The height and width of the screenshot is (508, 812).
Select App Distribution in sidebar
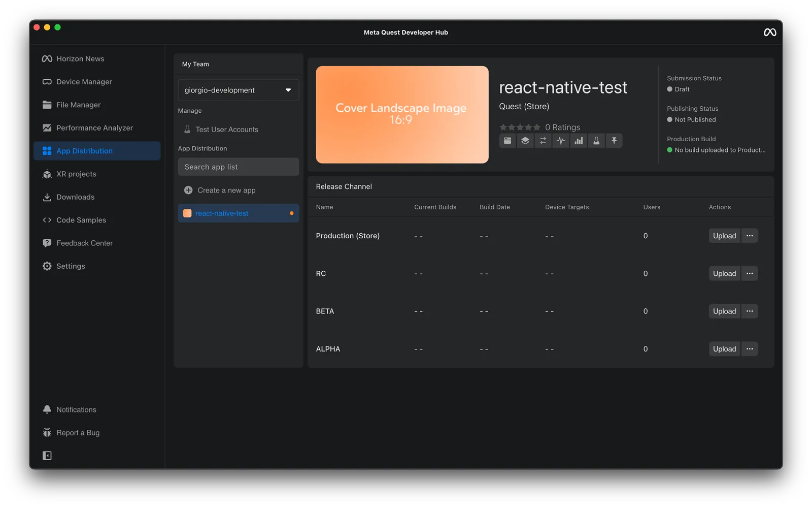click(96, 151)
